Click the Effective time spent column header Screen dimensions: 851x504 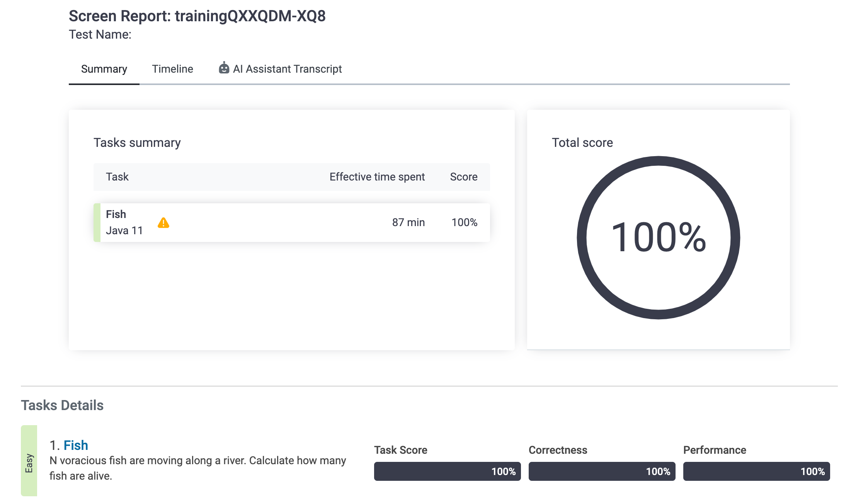377,177
